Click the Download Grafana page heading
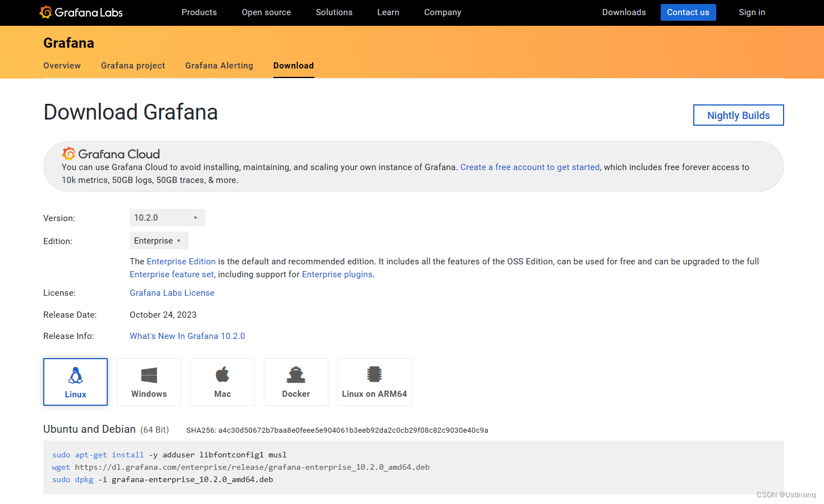 click(x=131, y=112)
